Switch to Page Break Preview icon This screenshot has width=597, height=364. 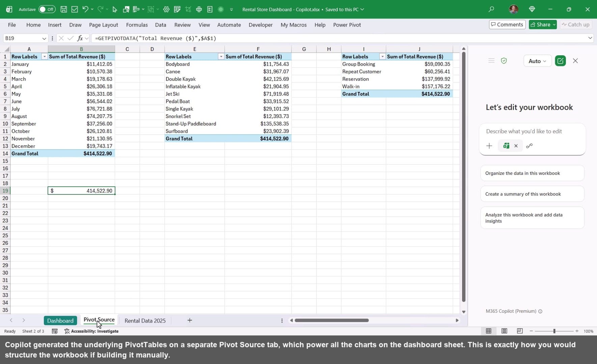point(520,331)
